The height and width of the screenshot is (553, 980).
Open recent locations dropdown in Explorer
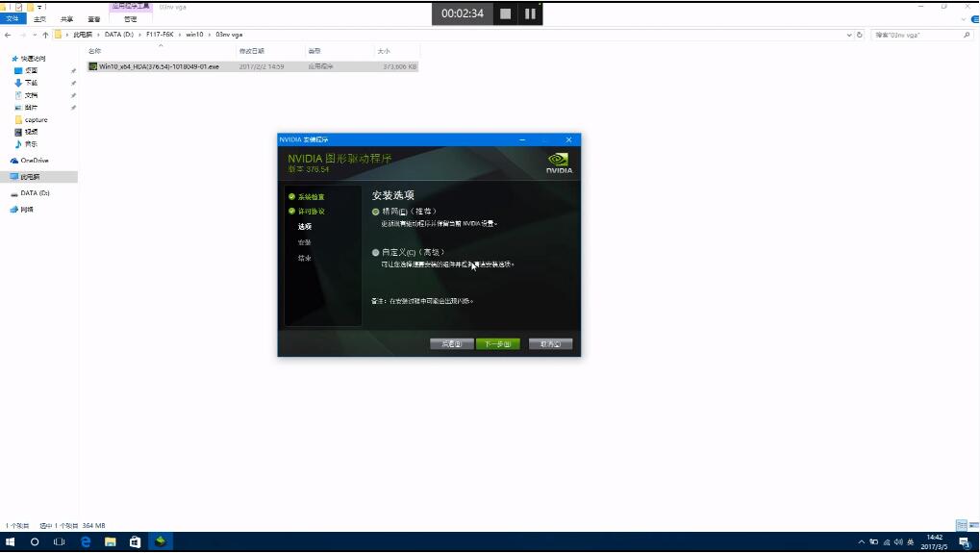click(x=35, y=35)
